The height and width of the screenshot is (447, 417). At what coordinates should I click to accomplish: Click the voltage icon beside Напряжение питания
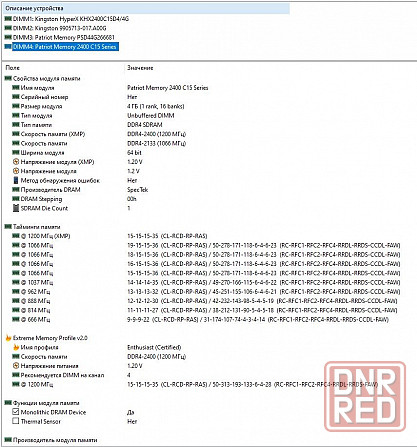click(x=16, y=366)
